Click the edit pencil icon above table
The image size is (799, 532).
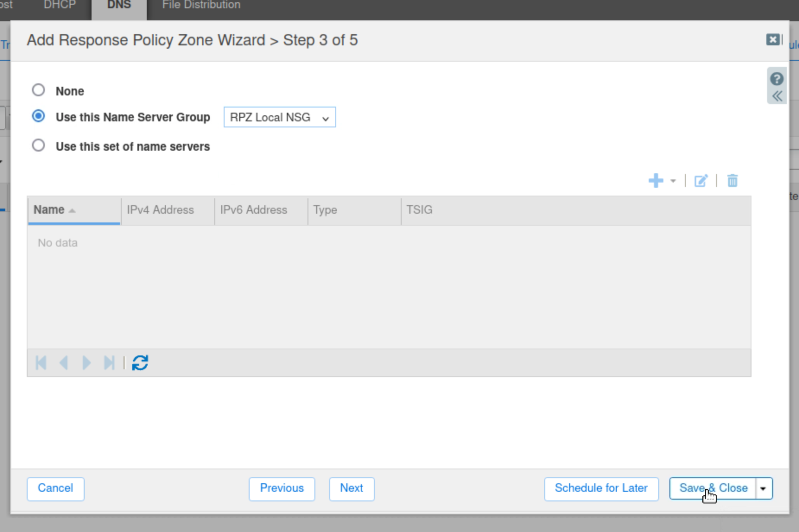(x=701, y=180)
